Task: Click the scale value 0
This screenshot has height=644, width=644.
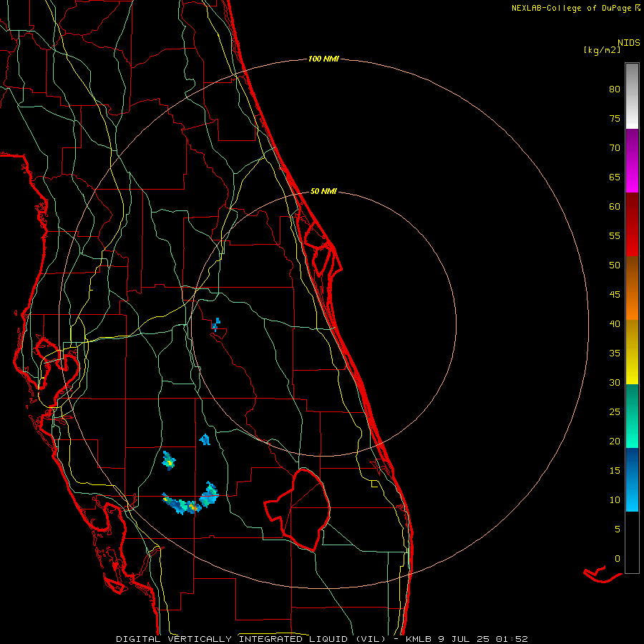Action: (x=618, y=559)
